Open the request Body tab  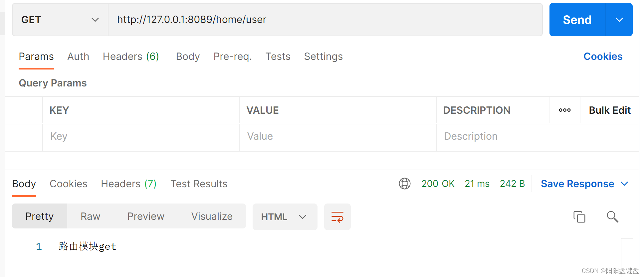pyautogui.click(x=188, y=56)
